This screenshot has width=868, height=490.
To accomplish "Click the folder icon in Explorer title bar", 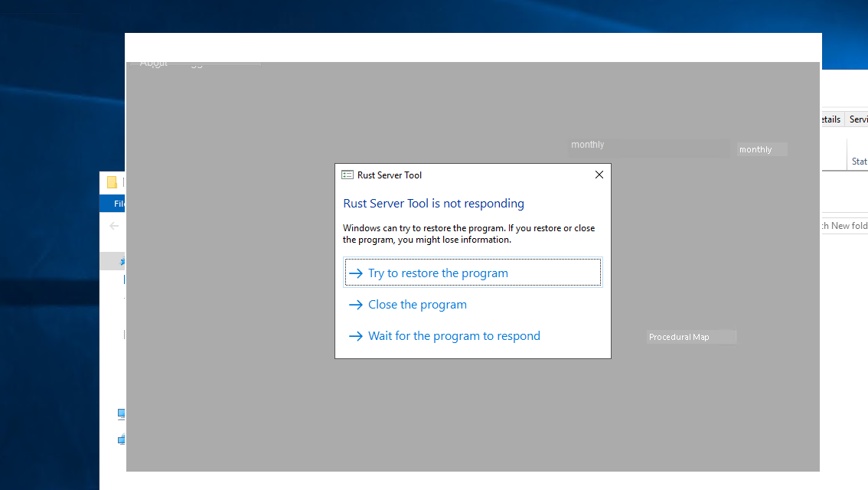I will pyautogui.click(x=112, y=182).
